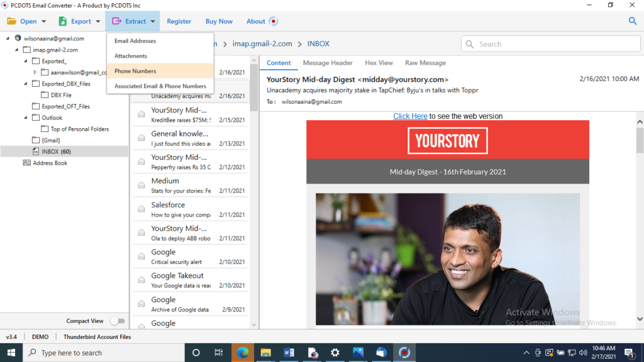
Task: Click the PCDOTS app icon in taskbar
Action: click(x=404, y=353)
